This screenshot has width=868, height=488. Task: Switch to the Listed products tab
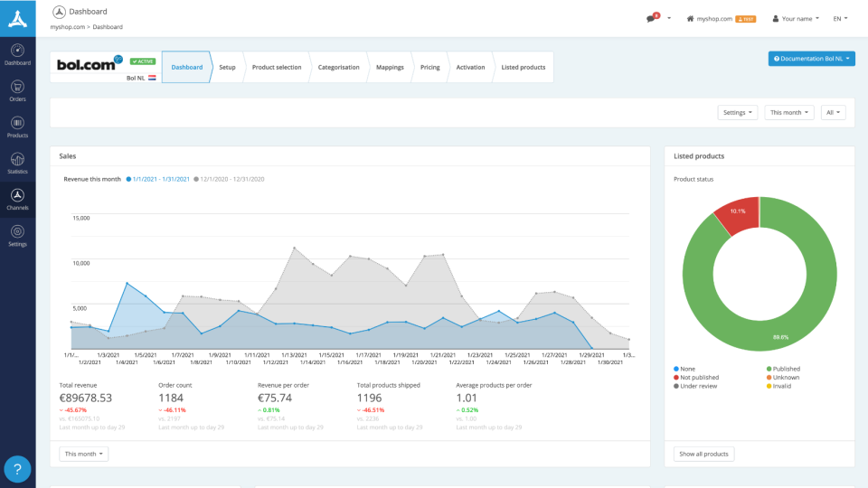point(524,67)
